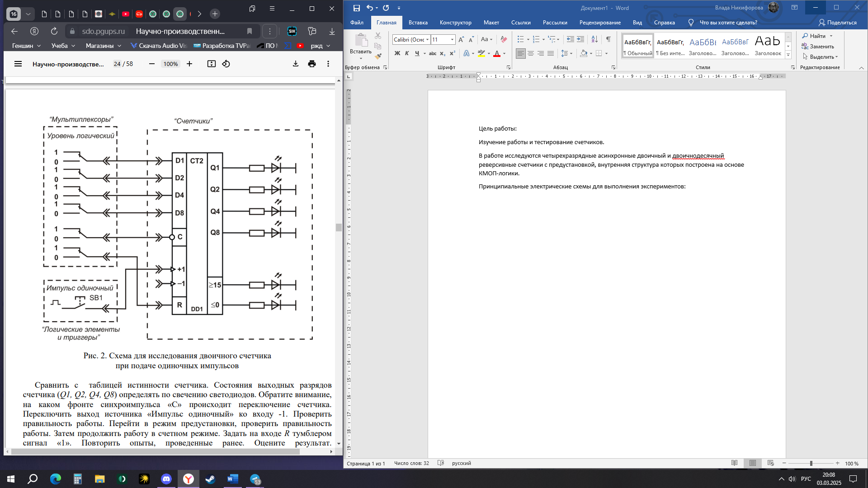868x488 pixels.
Task: Toggle underline formatting (Ч)
Action: coord(417,54)
